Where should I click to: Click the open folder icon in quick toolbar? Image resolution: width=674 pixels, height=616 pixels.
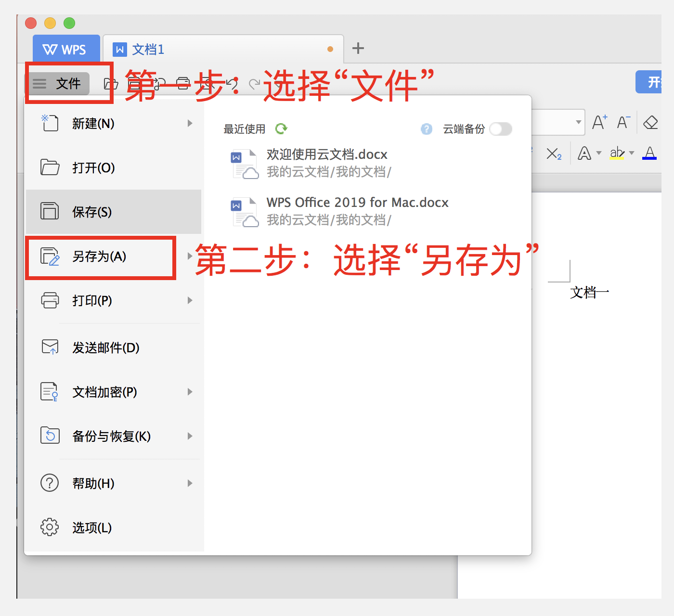pyautogui.click(x=111, y=84)
